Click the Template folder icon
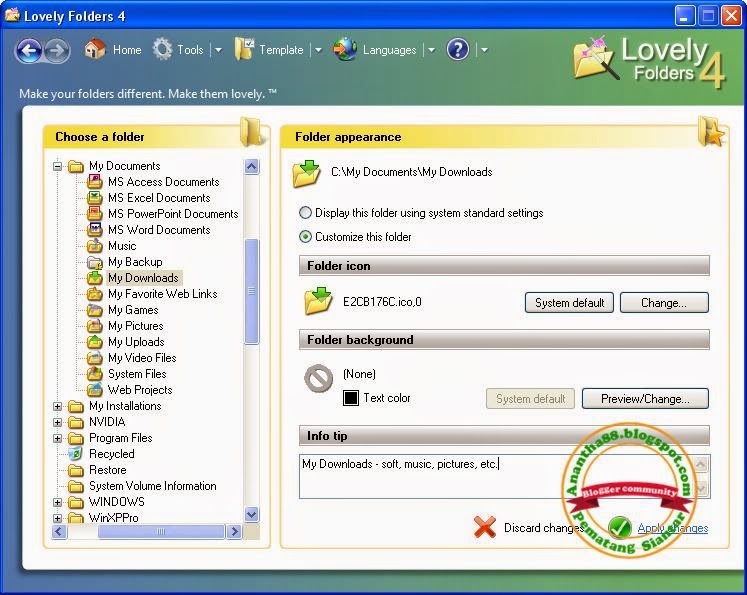This screenshot has width=747, height=595. (x=244, y=50)
